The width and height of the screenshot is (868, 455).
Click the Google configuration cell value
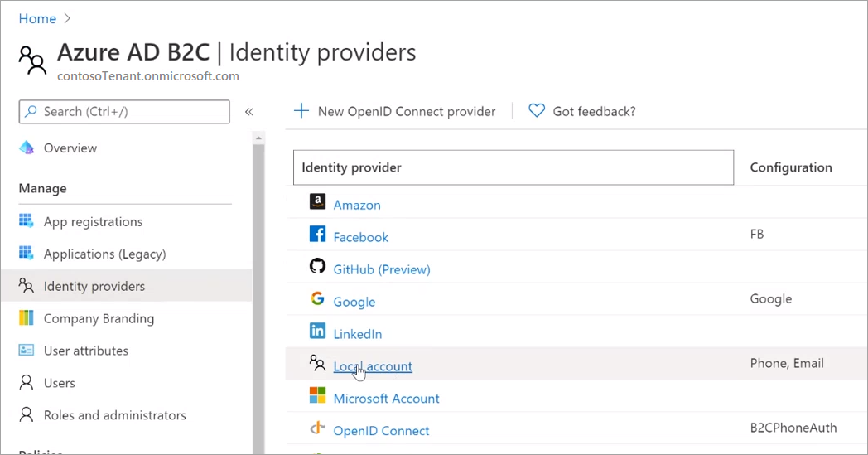[771, 298]
